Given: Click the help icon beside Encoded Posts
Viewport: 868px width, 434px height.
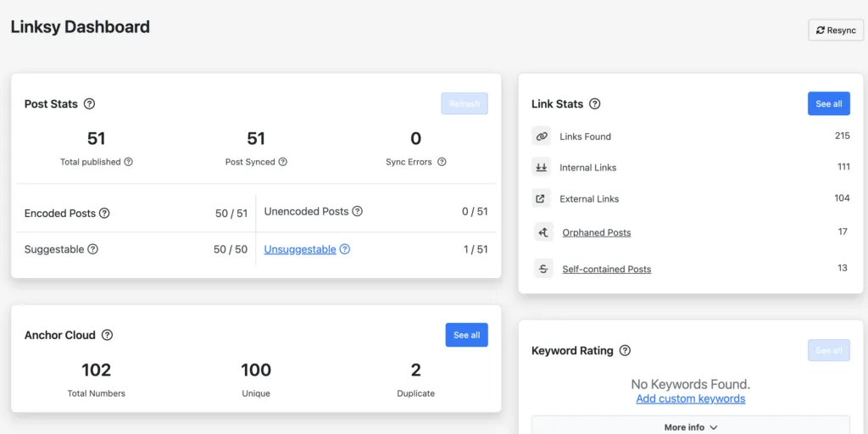Looking at the screenshot, I should pos(104,214).
